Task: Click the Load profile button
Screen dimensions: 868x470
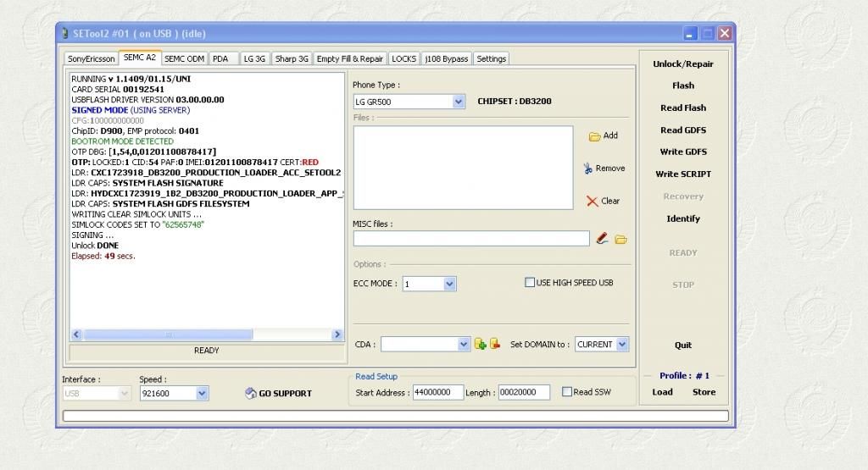Action: pos(662,392)
